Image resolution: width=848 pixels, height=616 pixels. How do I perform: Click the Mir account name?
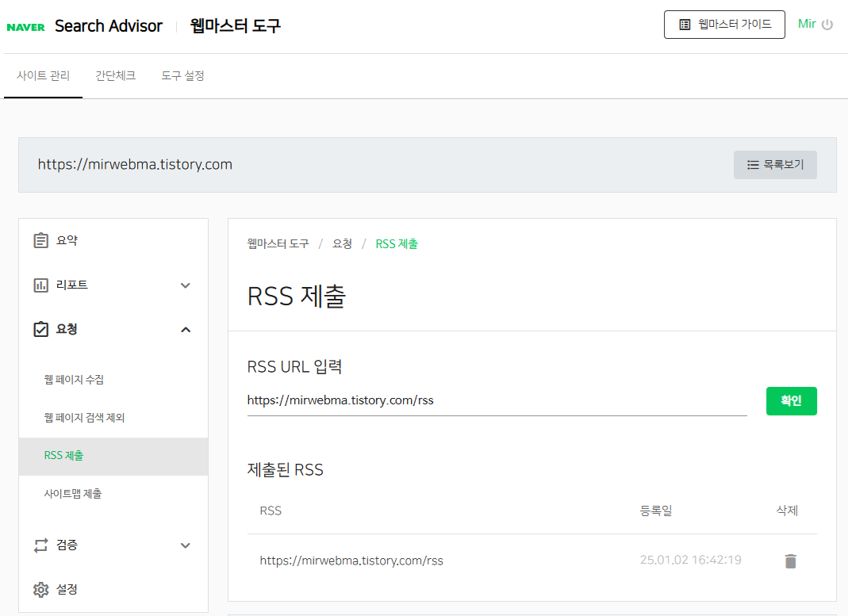(807, 24)
